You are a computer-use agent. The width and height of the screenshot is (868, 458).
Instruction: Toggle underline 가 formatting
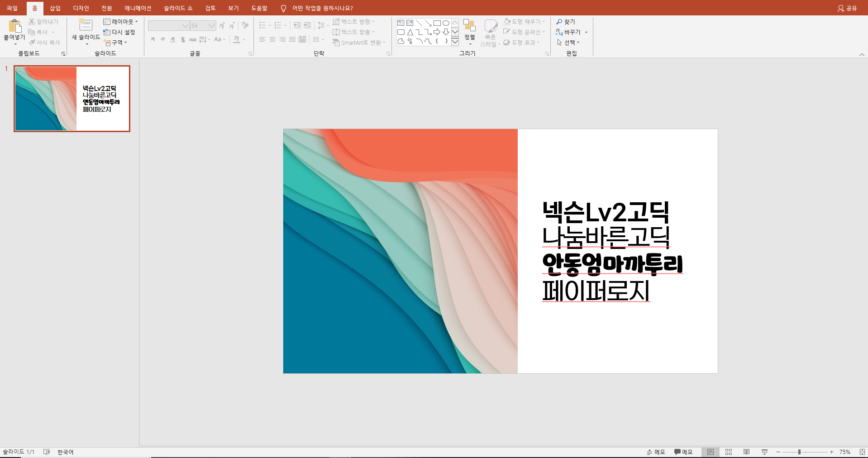pyautogui.click(x=172, y=39)
